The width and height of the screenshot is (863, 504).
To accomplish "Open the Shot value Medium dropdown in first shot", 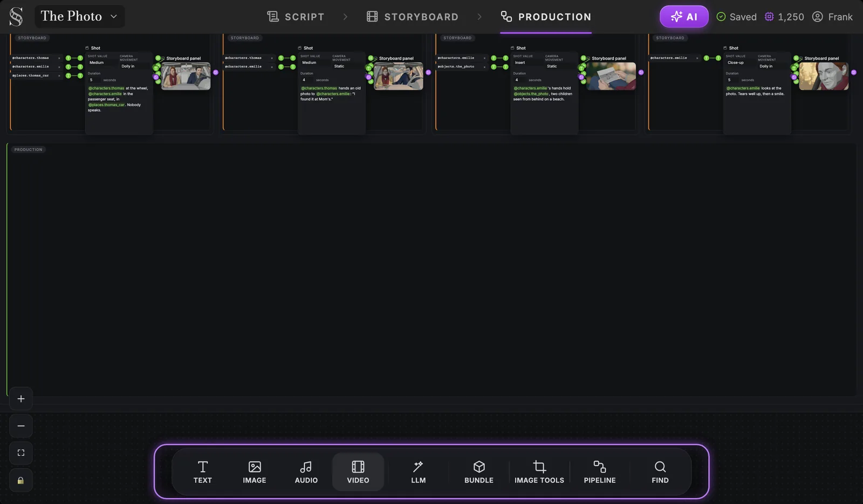I will 101,63.
